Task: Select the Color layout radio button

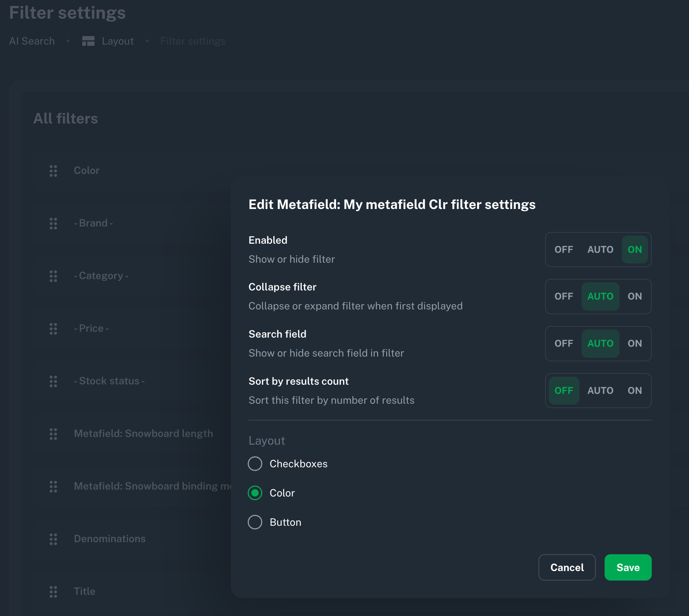Action: [x=255, y=493]
